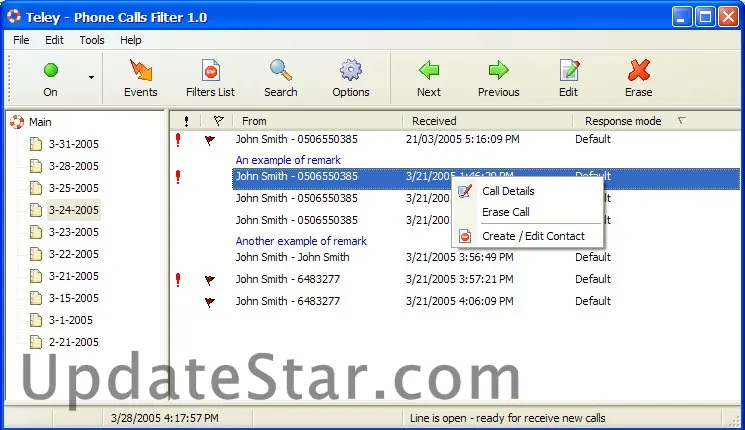
Task: Choose Erase Call in context menu
Action: (x=527, y=212)
